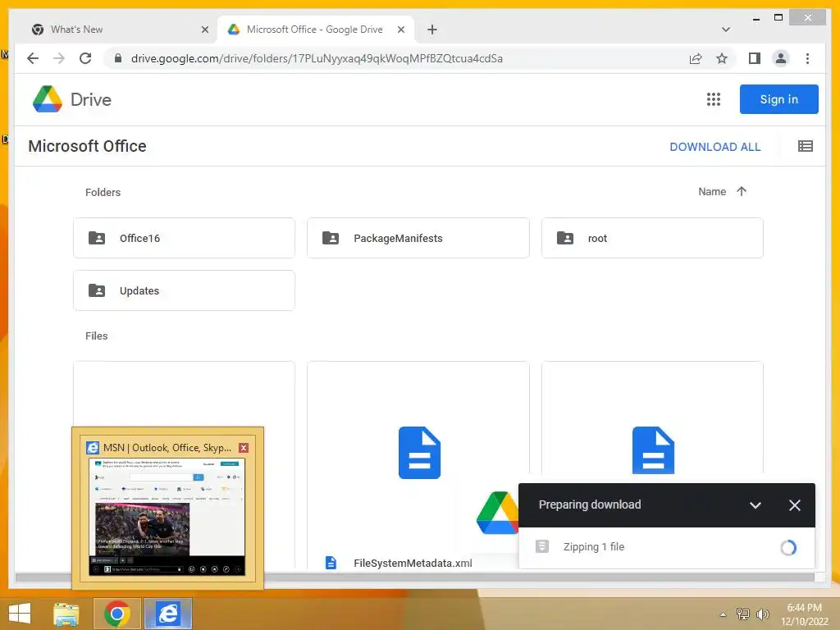Open the volume speaker tray icon
840x630 pixels.
[x=762, y=614]
